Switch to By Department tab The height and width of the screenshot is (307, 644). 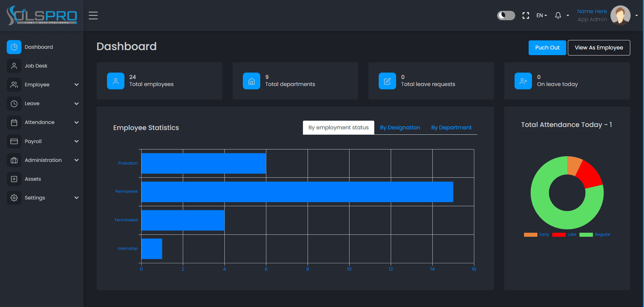pyautogui.click(x=451, y=127)
